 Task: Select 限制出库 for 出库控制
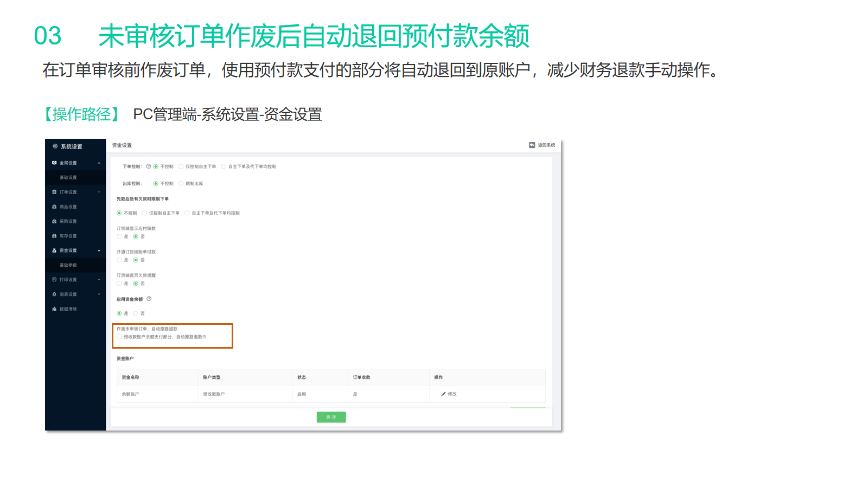pyautogui.click(x=181, y=183)
